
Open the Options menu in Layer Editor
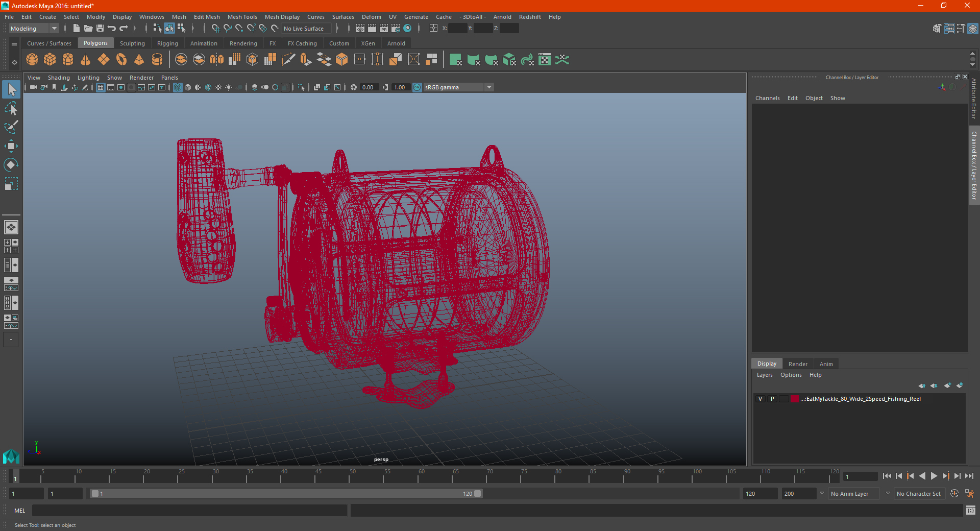click(x=791, y=375)
